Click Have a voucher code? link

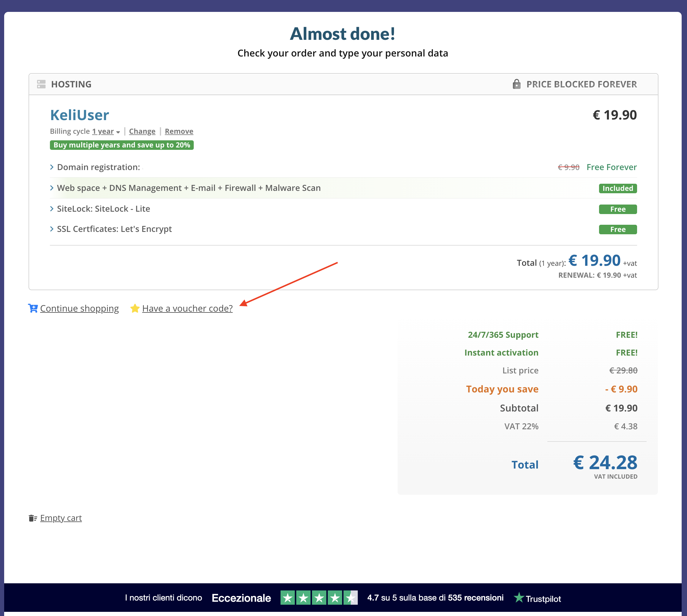point(187,308)
